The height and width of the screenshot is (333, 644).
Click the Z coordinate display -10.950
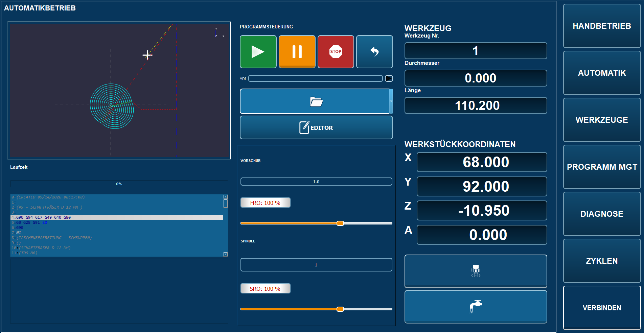pos(482,211)
